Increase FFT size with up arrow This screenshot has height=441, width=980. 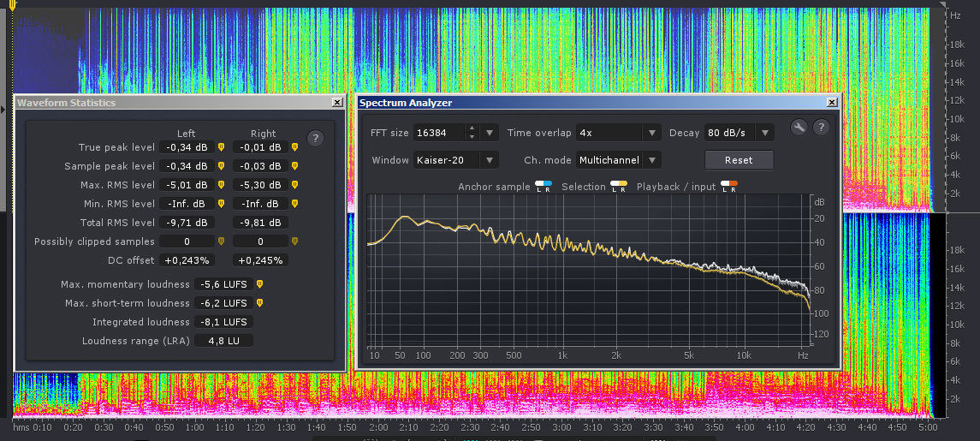472,128
